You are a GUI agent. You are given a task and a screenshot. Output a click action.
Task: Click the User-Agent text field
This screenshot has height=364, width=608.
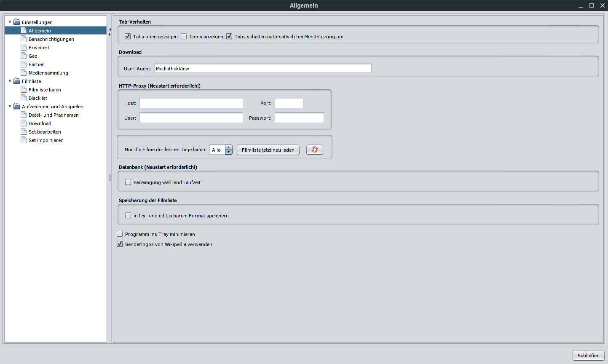tap(262, 68)
